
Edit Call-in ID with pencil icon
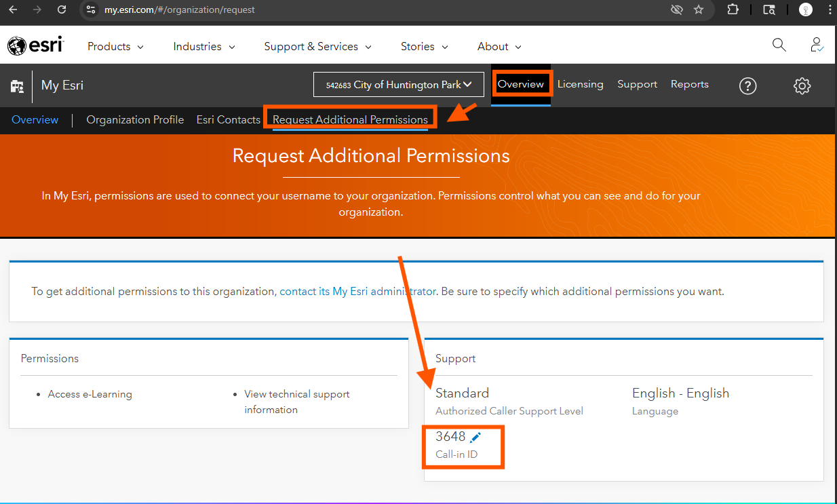475,438
